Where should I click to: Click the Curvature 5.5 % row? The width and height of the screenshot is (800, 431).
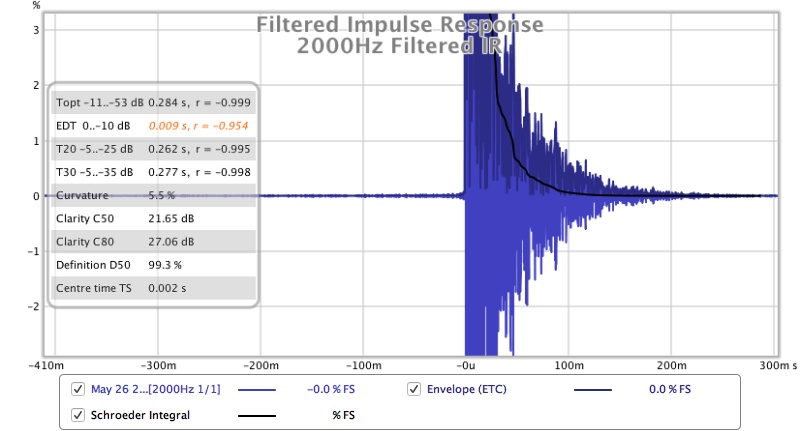(x=153, y=195)
